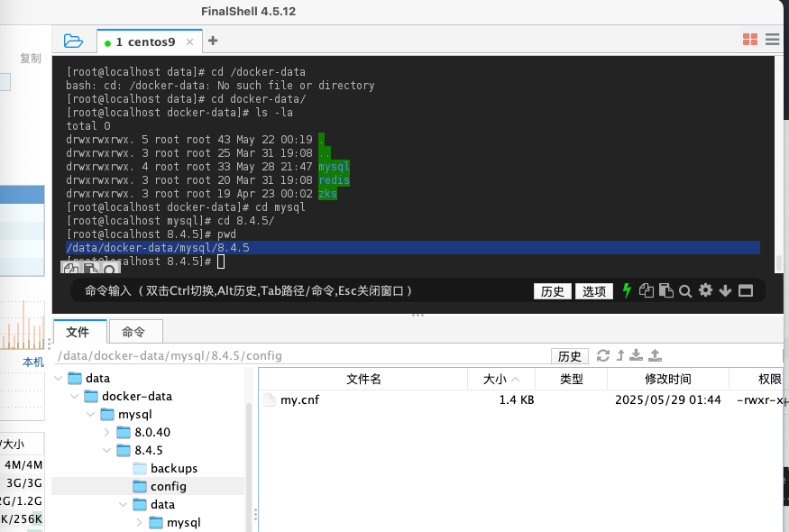Click the 复制 copy label in sidebar

(x=30, y=59)
